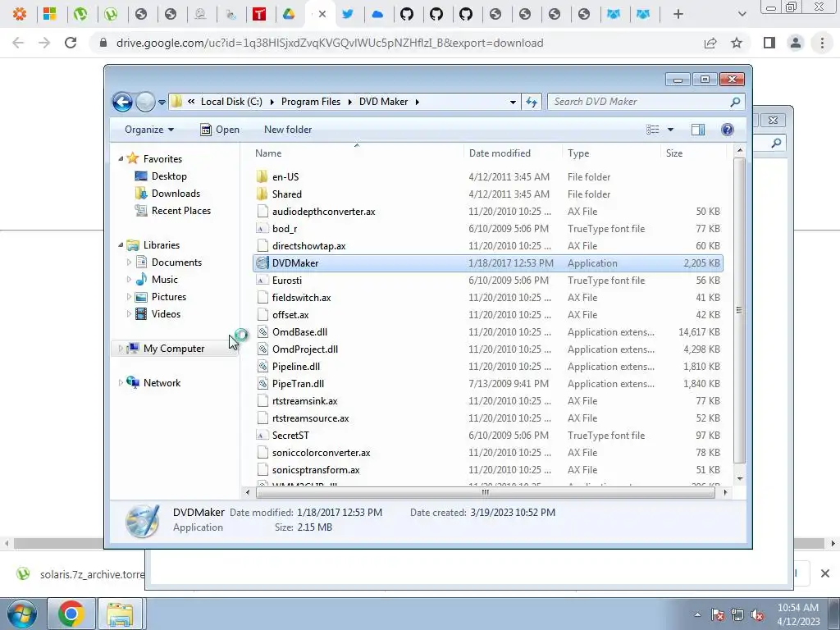Click the Explorer Forward navigation arrow

coord(145,102)
